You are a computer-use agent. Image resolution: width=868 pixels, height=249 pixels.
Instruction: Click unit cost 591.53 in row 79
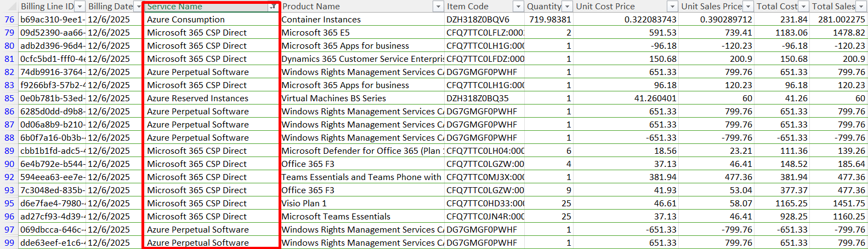pyautogui.click(x=626, y=33)
